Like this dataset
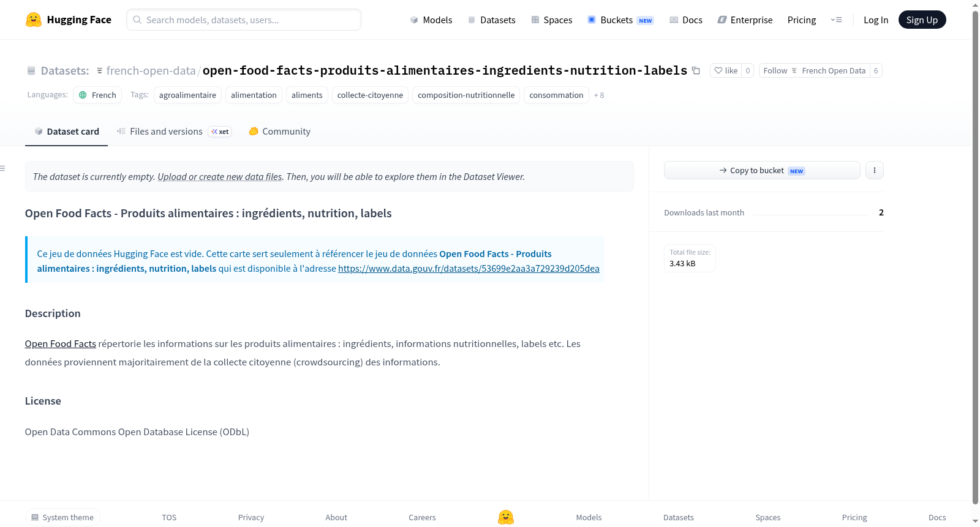Image resolution: width=980 pixels, height=527 pixels. 726,70
